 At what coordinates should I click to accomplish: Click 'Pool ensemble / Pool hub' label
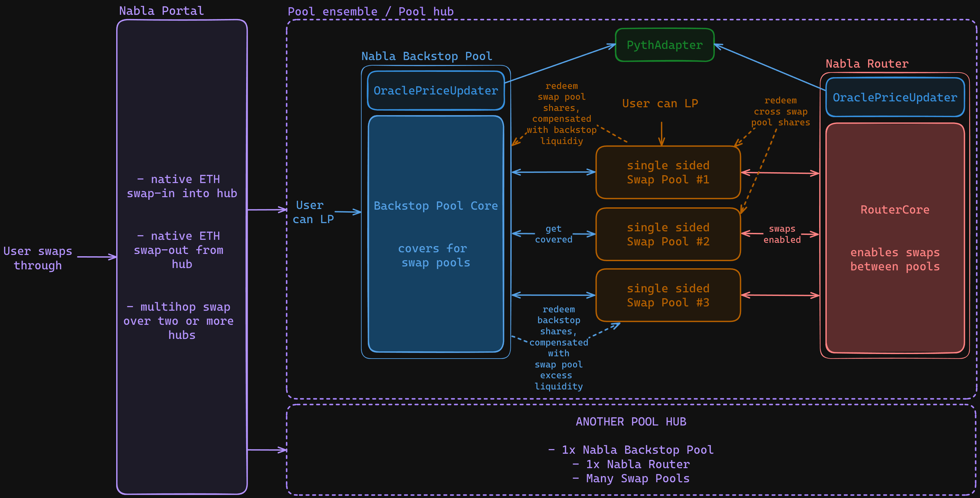[371, 11]
